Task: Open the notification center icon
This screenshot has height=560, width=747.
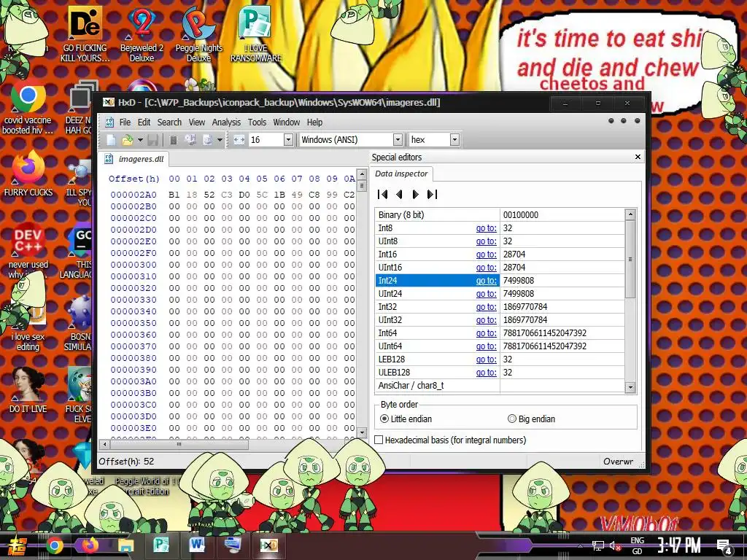Action: (724, 546)
